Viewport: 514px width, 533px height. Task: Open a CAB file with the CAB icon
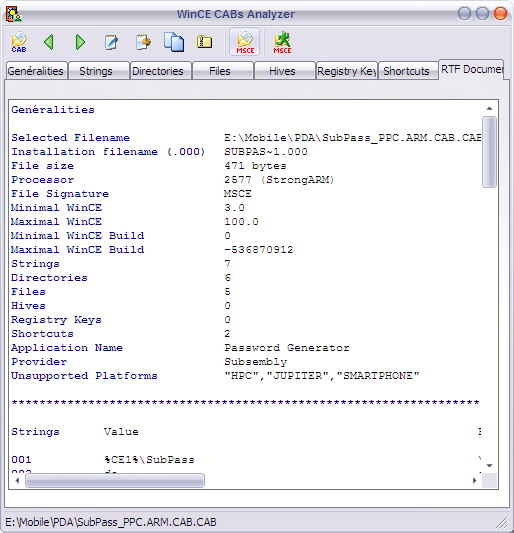coord(19,42)
